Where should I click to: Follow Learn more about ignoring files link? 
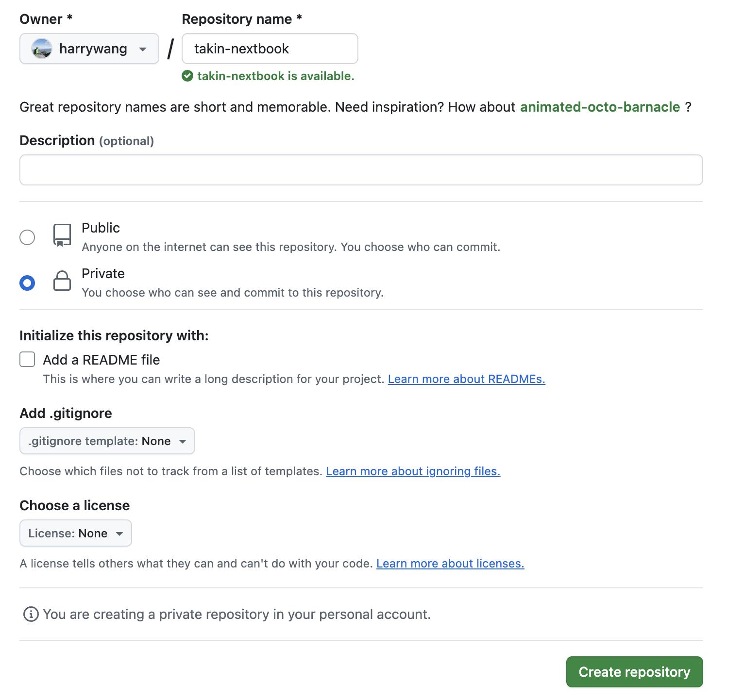pyautogui.click(x=413, y=471)
